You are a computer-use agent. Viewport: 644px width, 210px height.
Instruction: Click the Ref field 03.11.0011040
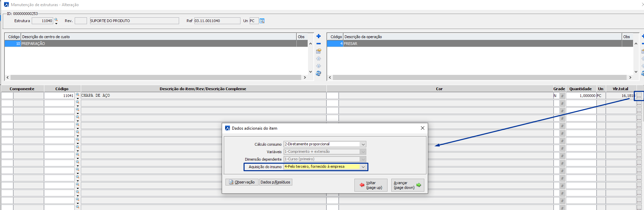(x=217, y=21)
